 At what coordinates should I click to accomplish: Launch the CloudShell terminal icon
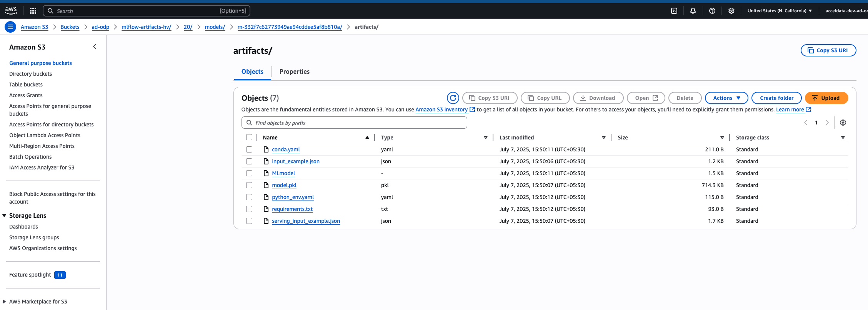pos(674,11)
